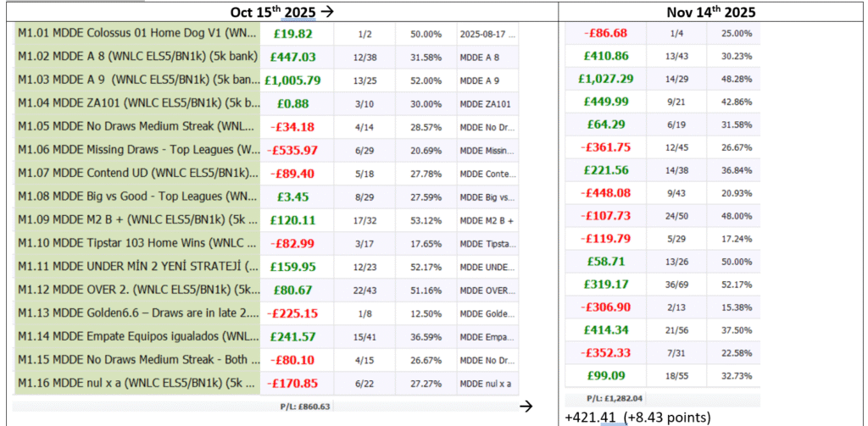Click the 2025-08-17 date cell
This screenshot has height=426, width=868.
(x=486, y=34)
